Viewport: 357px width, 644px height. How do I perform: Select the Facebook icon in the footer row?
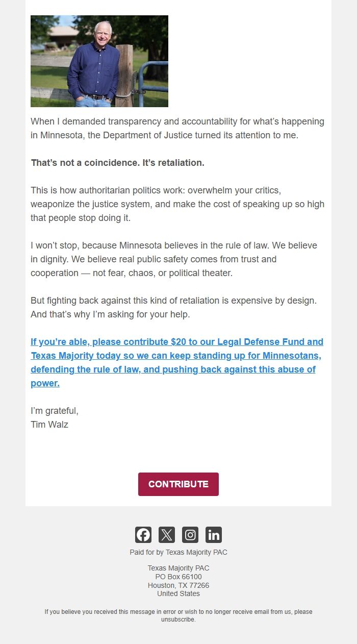point(143,534)
